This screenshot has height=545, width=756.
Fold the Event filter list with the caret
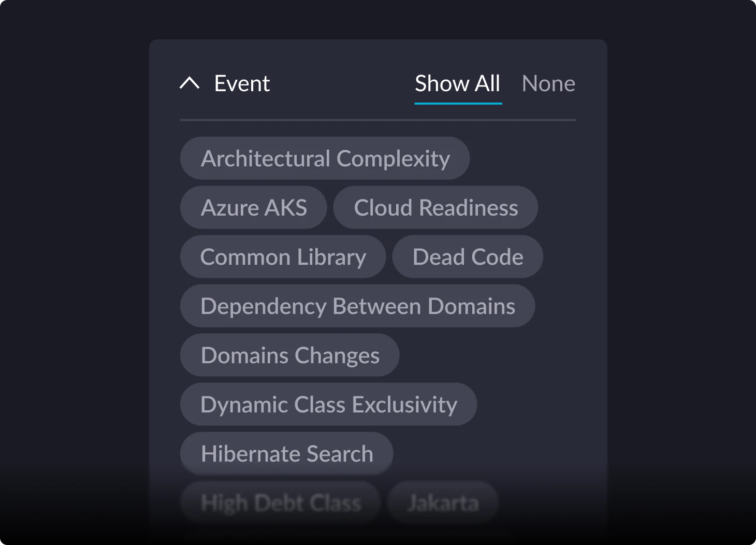pos(190,83)
